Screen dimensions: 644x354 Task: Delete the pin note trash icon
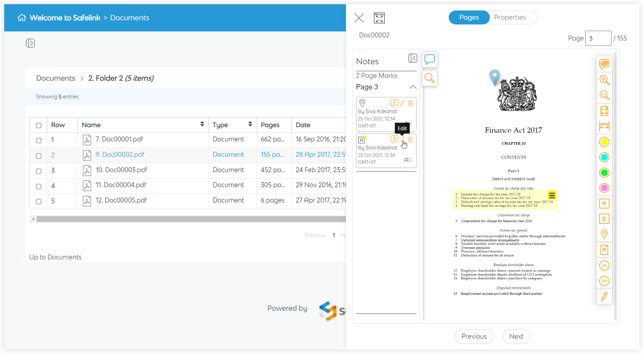410,103
